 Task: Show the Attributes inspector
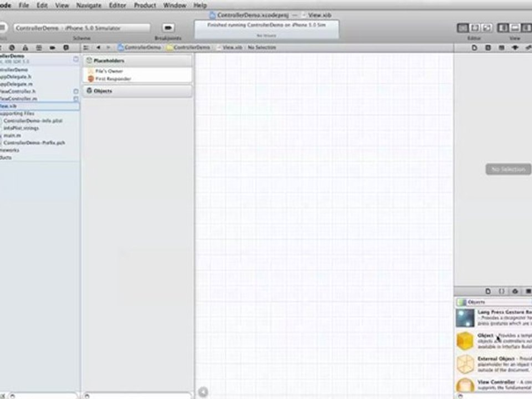pos(515,48)
